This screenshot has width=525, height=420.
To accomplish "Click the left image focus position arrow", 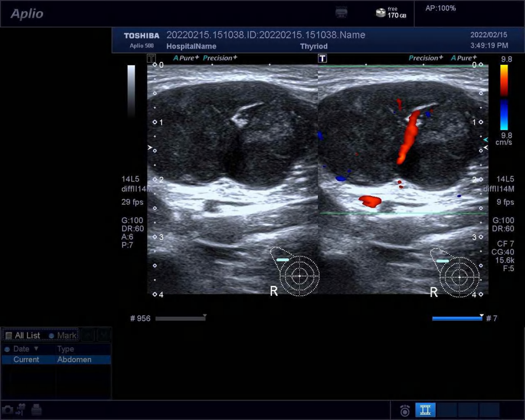I will [x=150, y=148].
